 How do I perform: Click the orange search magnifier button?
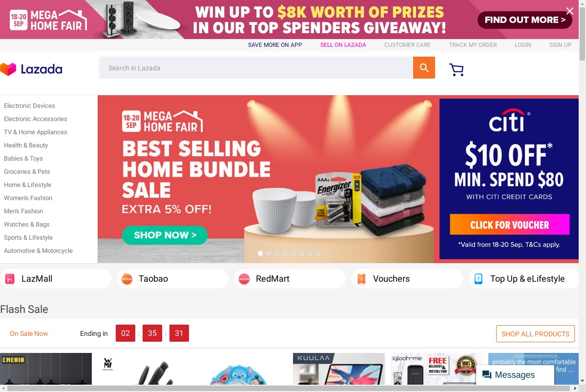click(x=424, y=67)
